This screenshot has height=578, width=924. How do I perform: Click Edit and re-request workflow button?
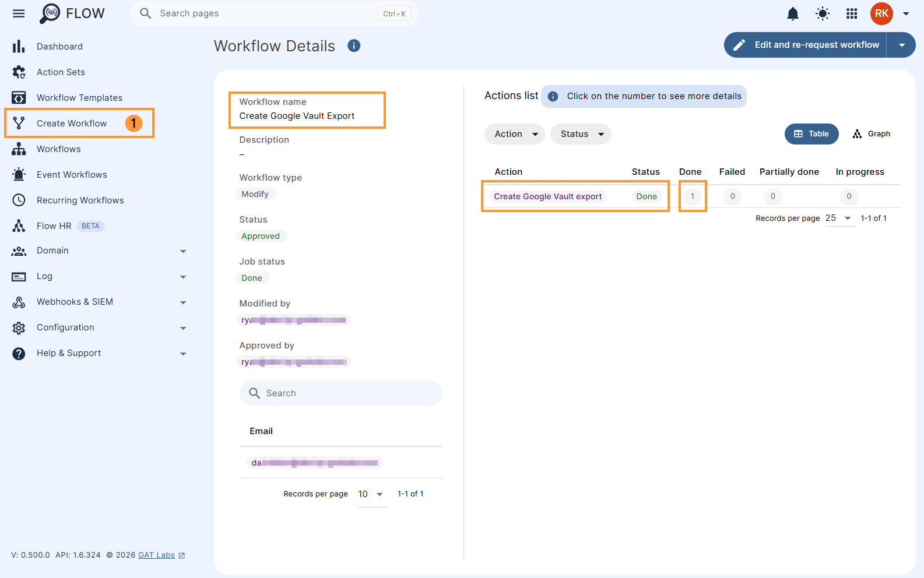tap(806, 45)
